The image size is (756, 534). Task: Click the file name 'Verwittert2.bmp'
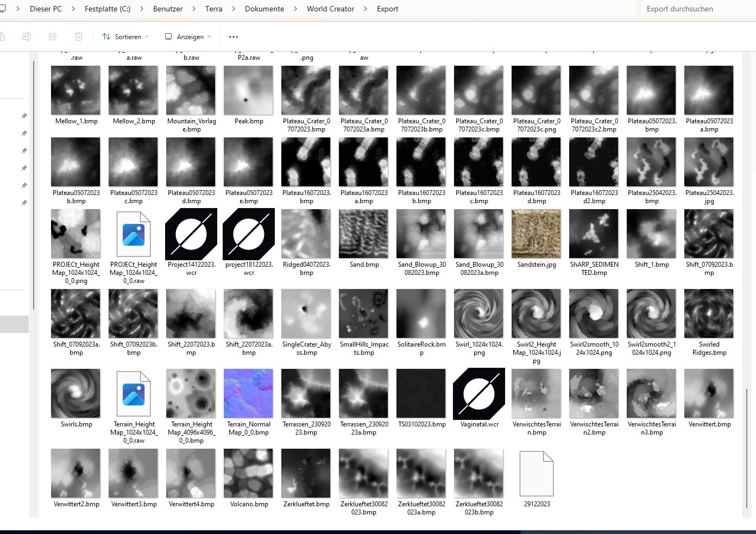click(77, 504)
